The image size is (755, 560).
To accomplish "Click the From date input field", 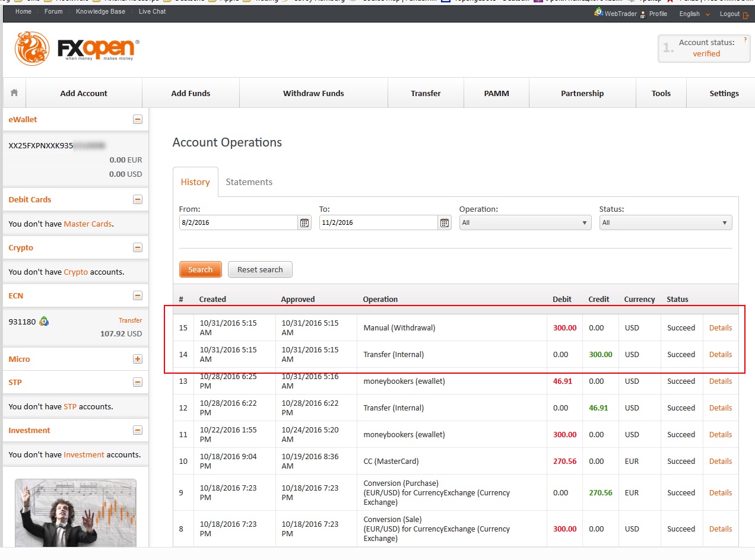I will click(x=238, y=222).
